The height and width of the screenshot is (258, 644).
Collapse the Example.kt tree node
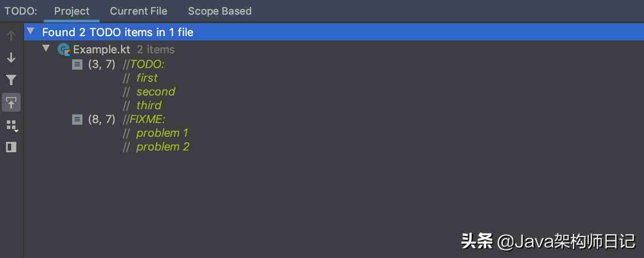[x=46, y=48]
